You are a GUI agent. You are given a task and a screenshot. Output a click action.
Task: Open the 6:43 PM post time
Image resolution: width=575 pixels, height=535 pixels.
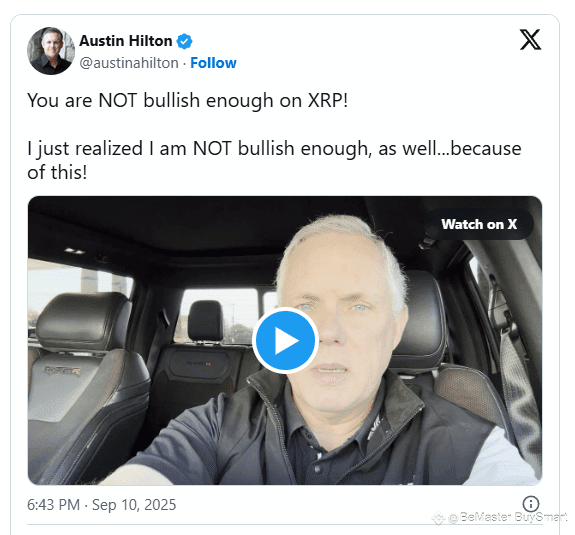click(x=54, y=505)
